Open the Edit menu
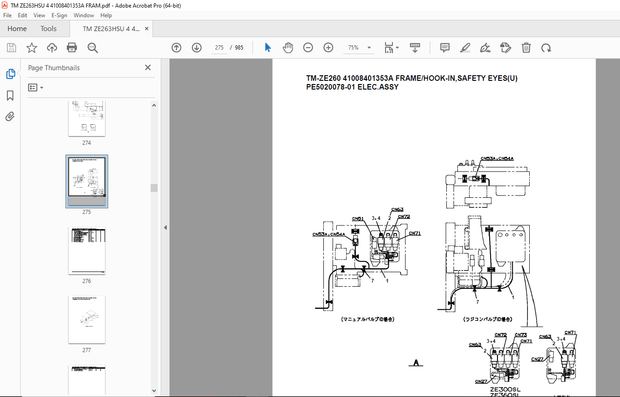Viewport: 620px width, 397px height. pos(23,15)
